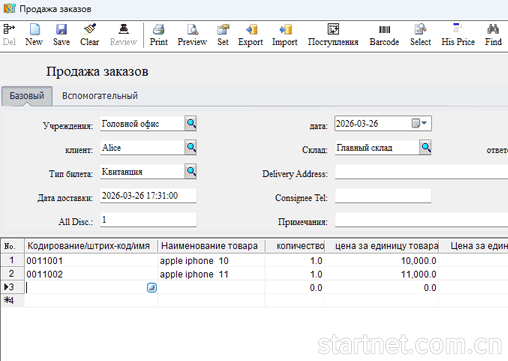This screenshot has height=361, width=508.
Task: Save the sales order
Action: [61, 29]
